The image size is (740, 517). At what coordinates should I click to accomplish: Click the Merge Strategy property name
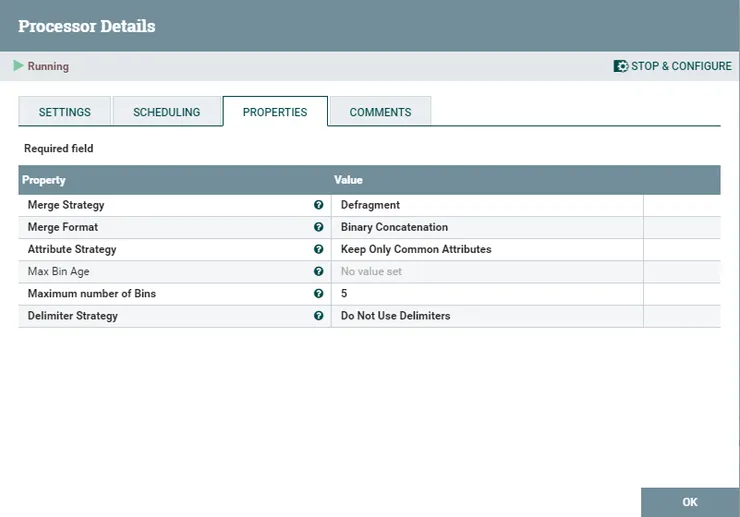66,205
